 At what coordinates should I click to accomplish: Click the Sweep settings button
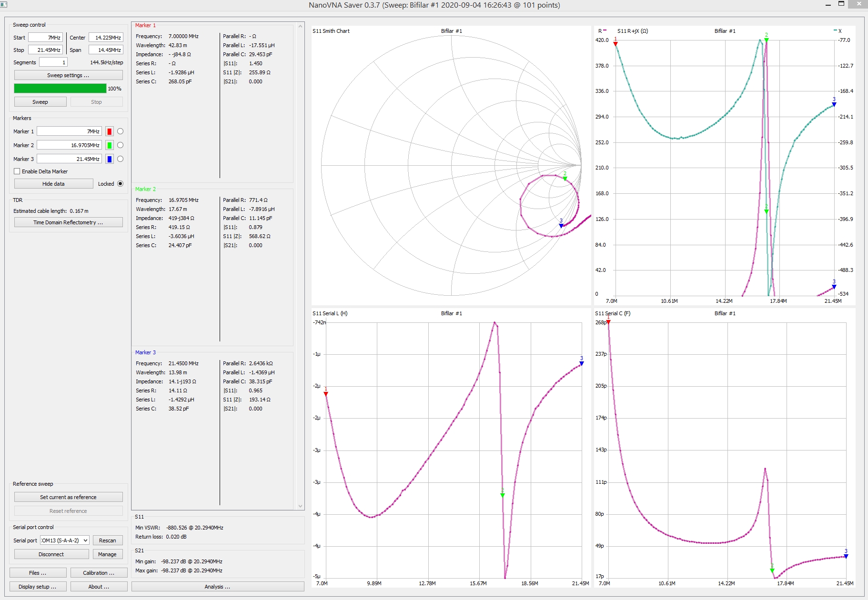[68, 75]
